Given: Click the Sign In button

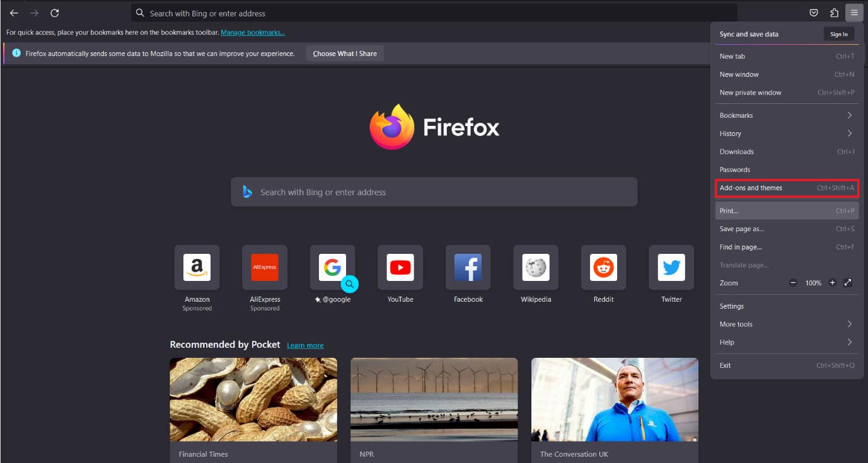Looking at the screenshot, I should coord(839,34).
